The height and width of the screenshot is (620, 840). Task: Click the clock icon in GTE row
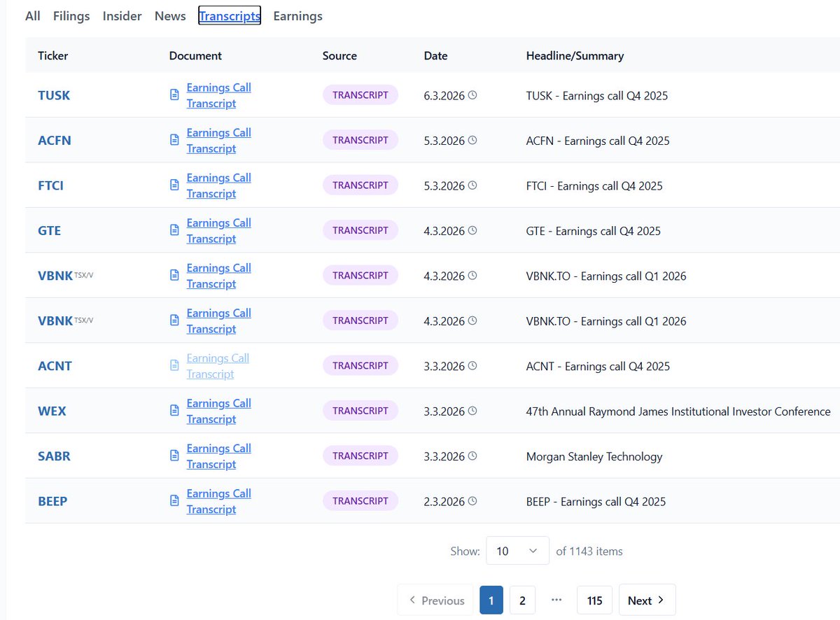point(472,230)
